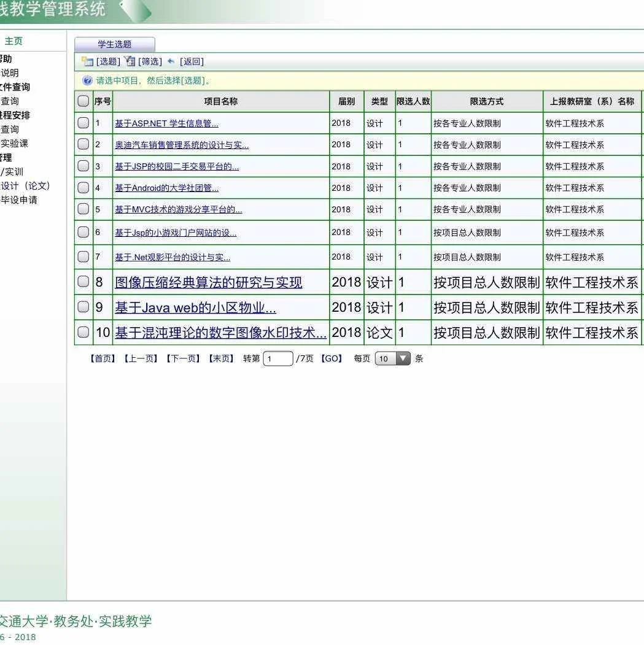Viewport: 644px width, 645px height.
Task: Open 毕设申请 in the sidebar
Action: pos(19,200)
